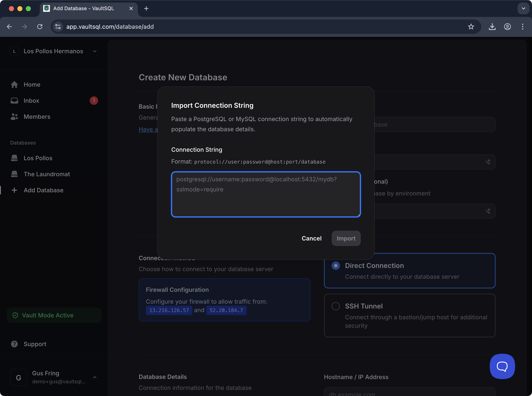Go forward in browser history
This screenshot has height=396, width=532.
(x=25, y=27)
